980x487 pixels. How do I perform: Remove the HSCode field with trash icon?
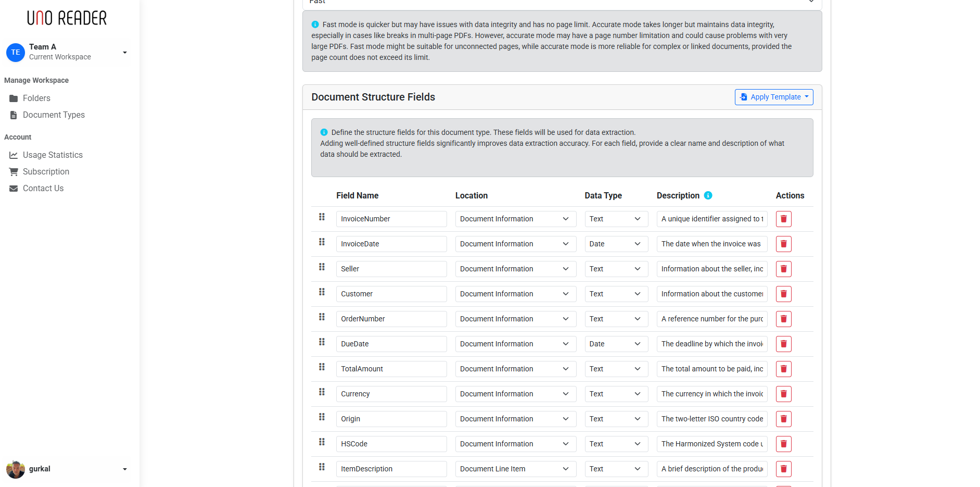coord(783,444)
